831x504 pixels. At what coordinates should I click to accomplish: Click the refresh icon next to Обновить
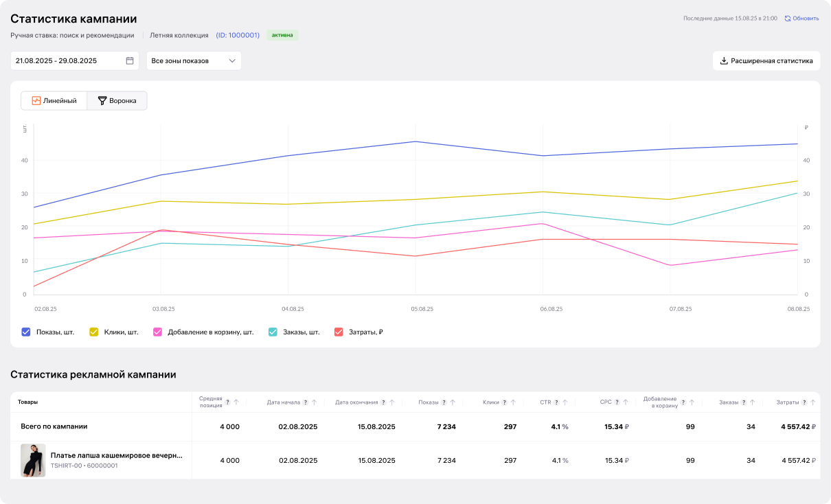tap(787, 19)
